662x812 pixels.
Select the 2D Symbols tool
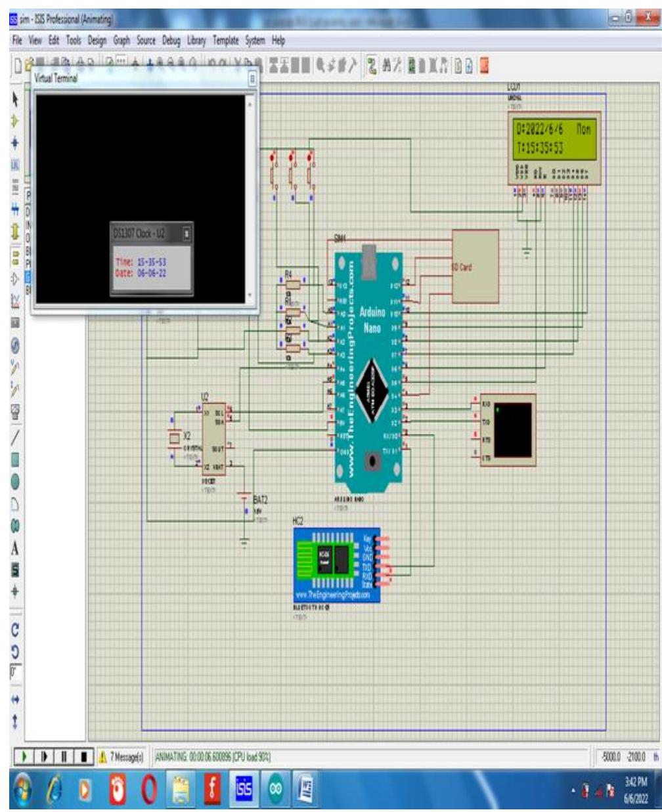(14, 570)
